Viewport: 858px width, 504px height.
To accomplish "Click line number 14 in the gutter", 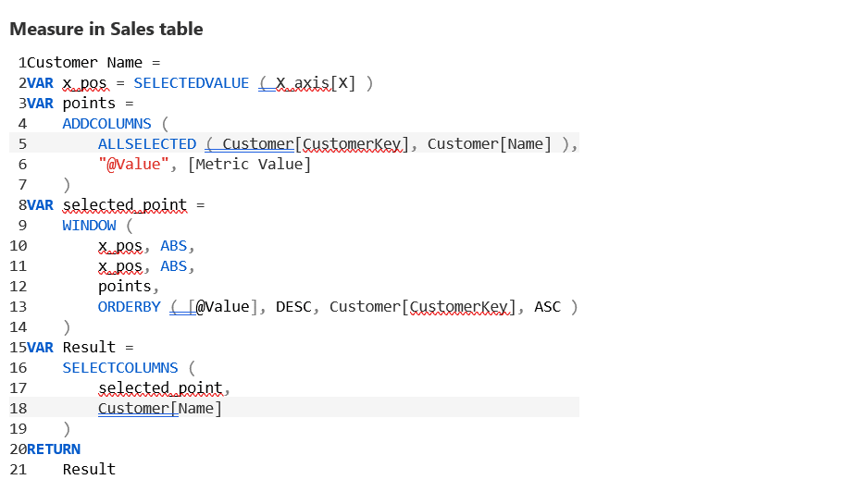I will 18,327.
